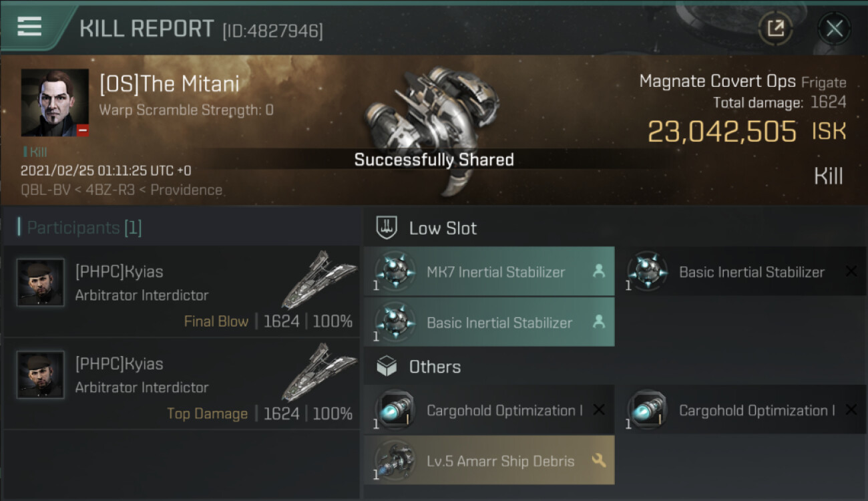Close the kill report window
The image size is (868, 501).
[x=834, y=28]
